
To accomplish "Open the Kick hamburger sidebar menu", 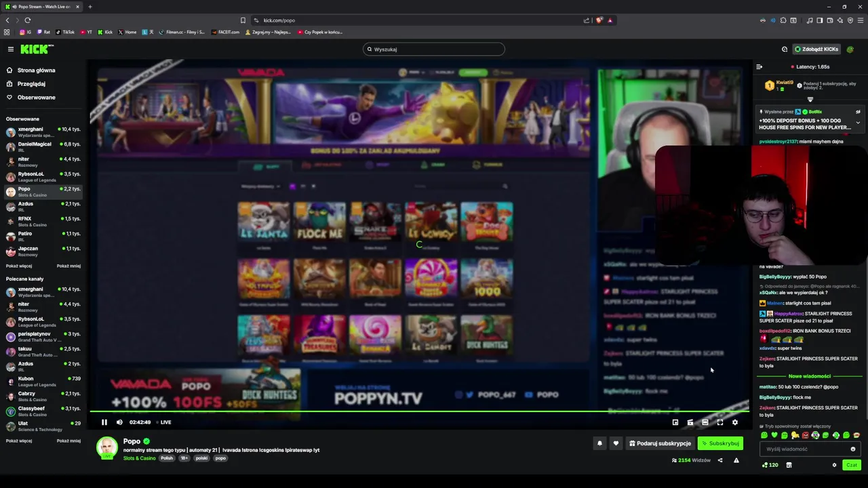I will (10, 49).
